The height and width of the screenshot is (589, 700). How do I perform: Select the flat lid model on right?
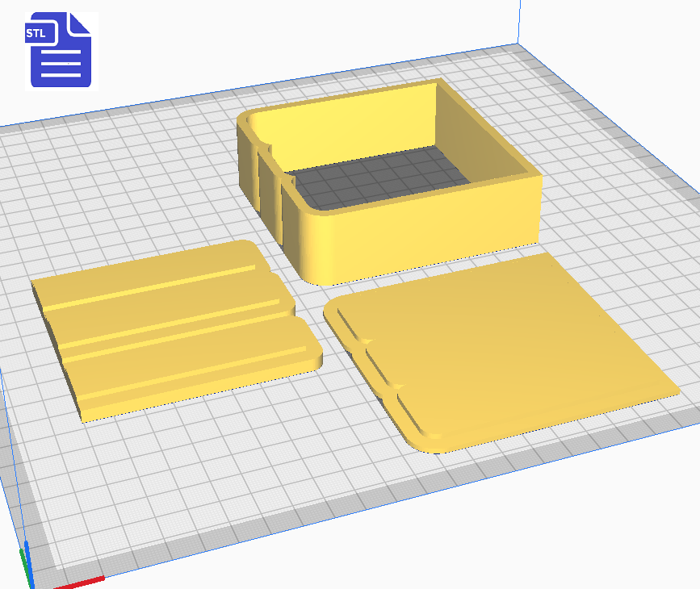coord(501,347)
